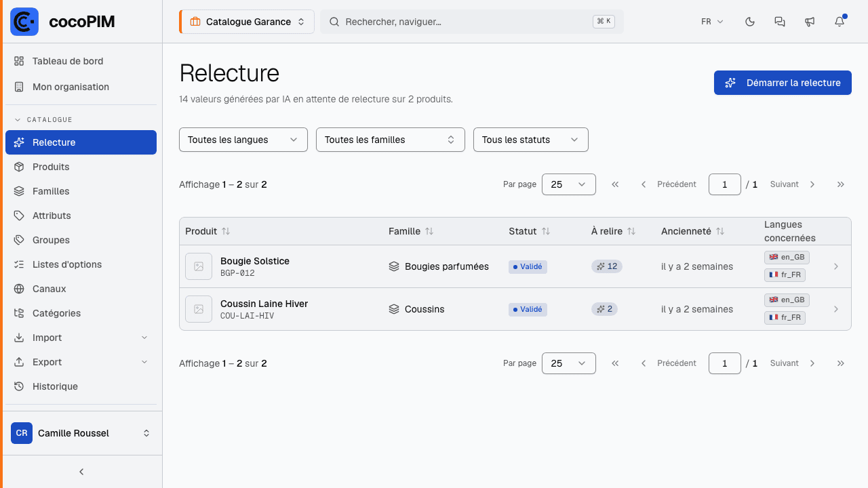The image size is (868, 488).
Task: Sort by À relire column
Action: 613,231
